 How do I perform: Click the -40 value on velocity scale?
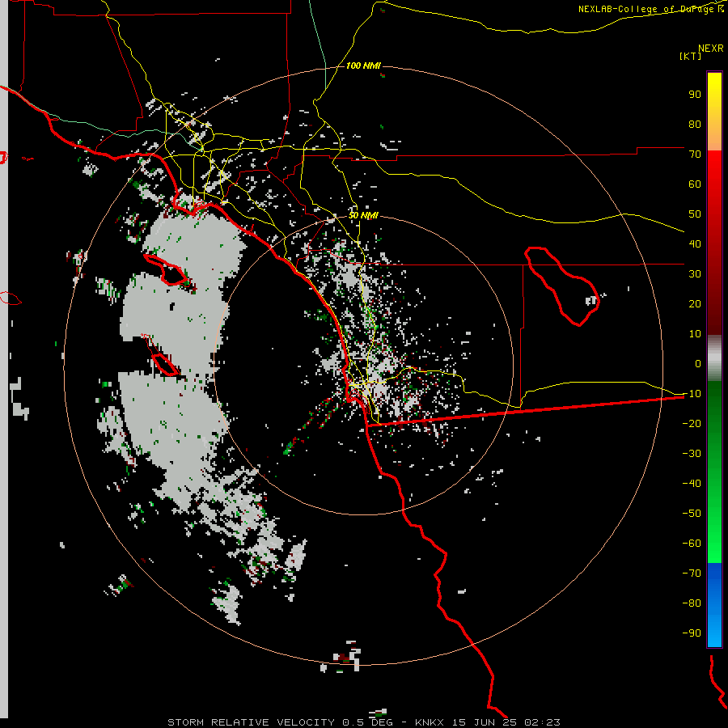(692, 484)
